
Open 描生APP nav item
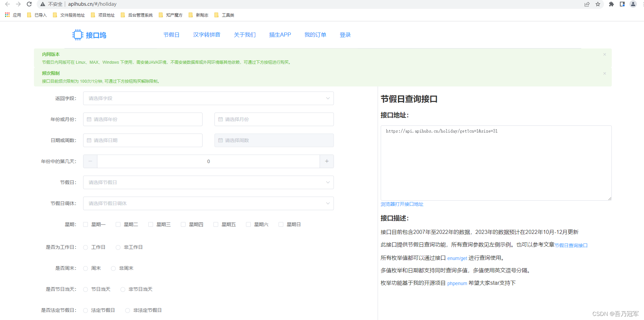(280, 35)
